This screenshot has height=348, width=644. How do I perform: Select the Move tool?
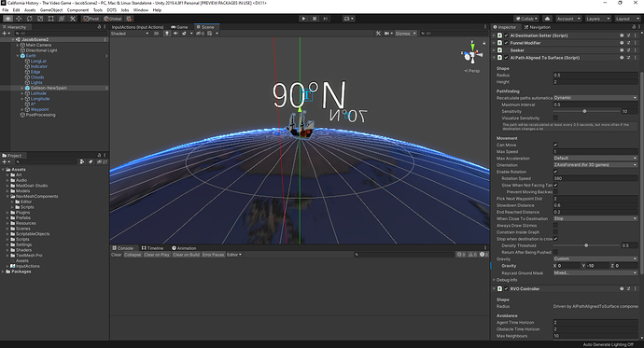coord(19,19)
